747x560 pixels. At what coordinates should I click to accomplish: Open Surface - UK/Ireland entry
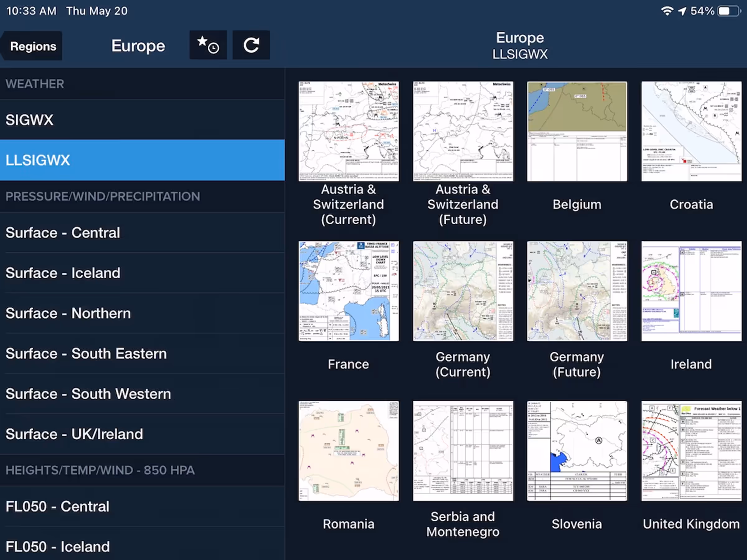click(x=142, y=434)
